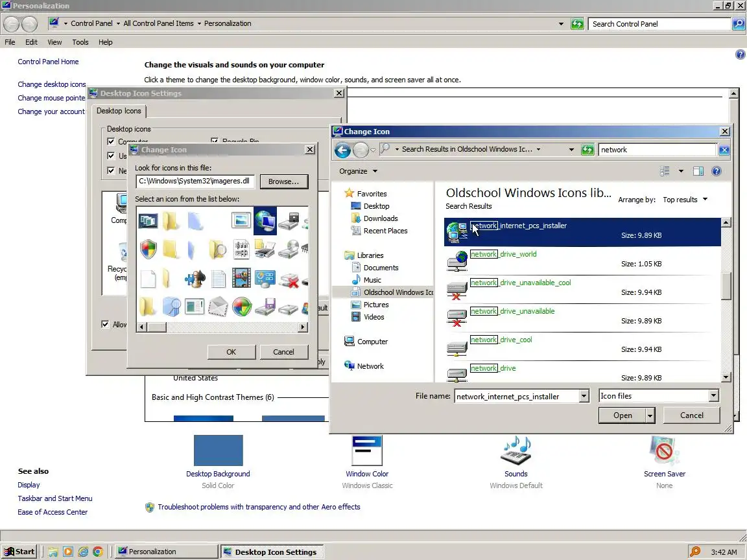Click Sounds icon in Personalization window
The image size is (747, 560).
(516, 450)
